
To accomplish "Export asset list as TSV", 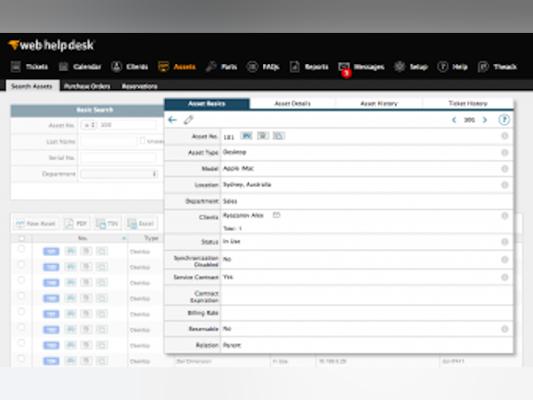I will 107,224.
